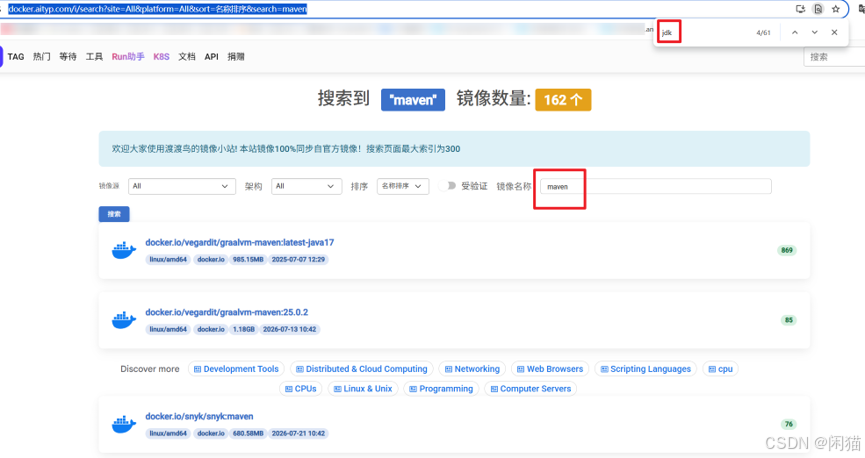Close the find-in-page bar
The image size is (865, 458).
point(834,33)
